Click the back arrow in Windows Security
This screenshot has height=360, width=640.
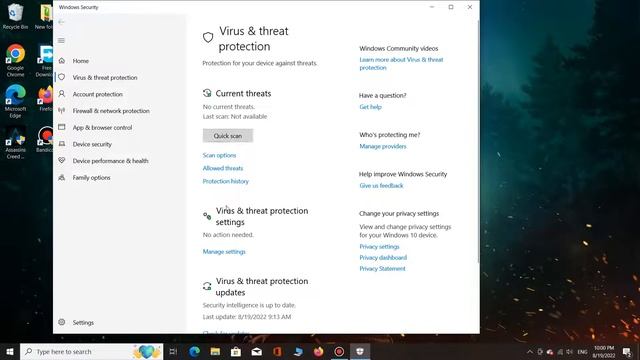(61, 22)
